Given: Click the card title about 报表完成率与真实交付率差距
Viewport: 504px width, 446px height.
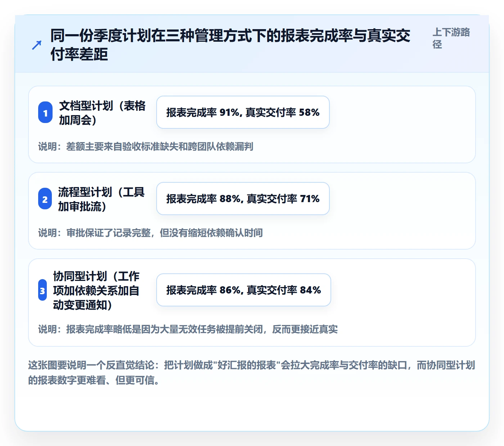Looking at the screenshot, I should pos(230,45).
